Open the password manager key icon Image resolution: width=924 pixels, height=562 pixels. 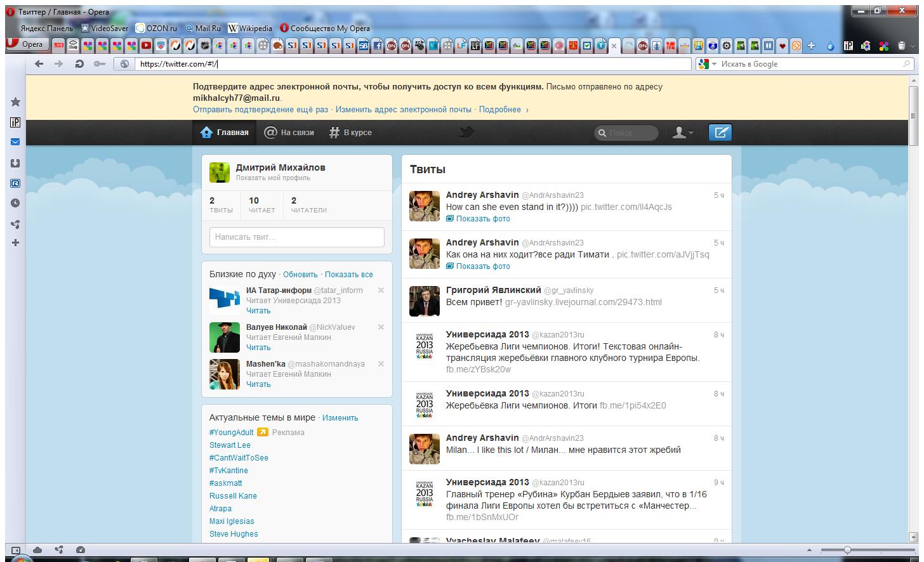pos(99,64)
